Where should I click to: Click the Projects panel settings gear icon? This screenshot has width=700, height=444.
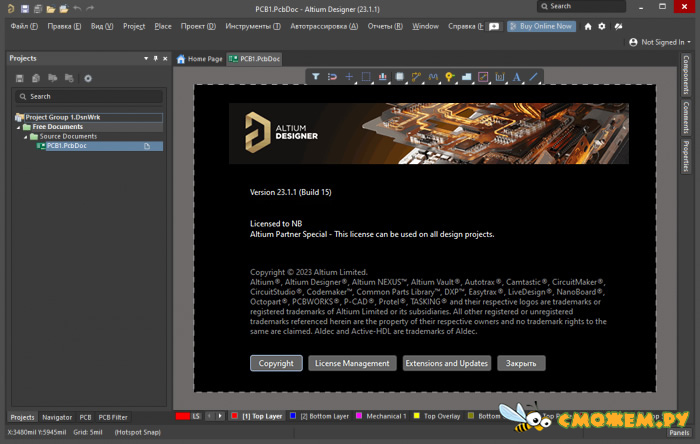(x=88, y=79)
